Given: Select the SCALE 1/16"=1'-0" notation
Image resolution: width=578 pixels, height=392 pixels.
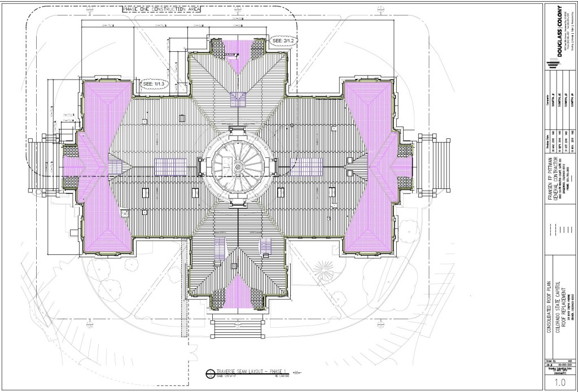Looking at the screenshot, I should [226, 376].
